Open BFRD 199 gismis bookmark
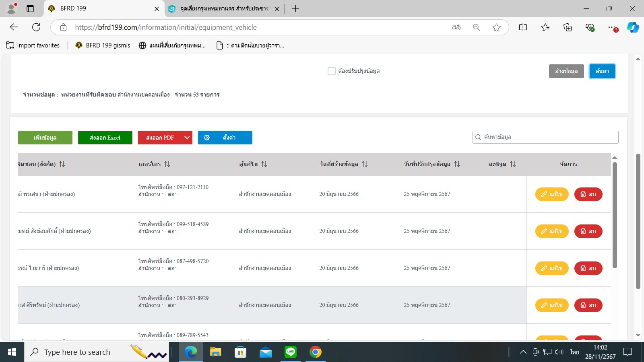Viewport: 644px width, 362px height. (x=103, y=45)
